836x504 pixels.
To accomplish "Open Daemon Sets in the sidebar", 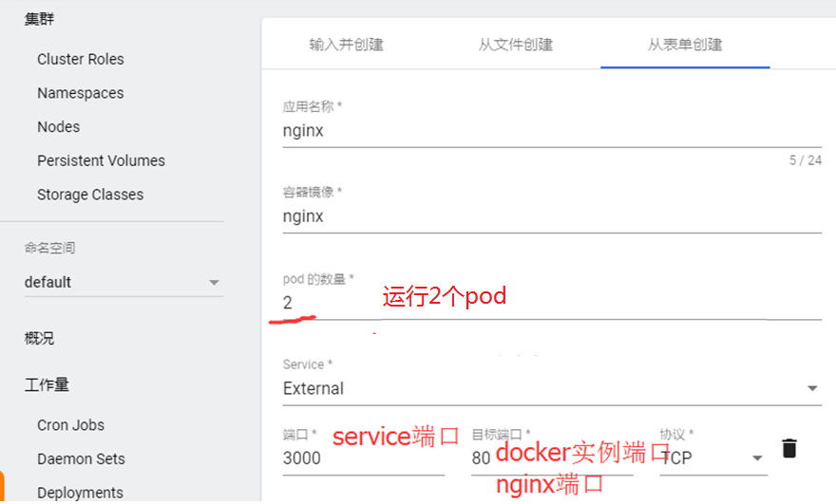I will (x=81, y=458).
